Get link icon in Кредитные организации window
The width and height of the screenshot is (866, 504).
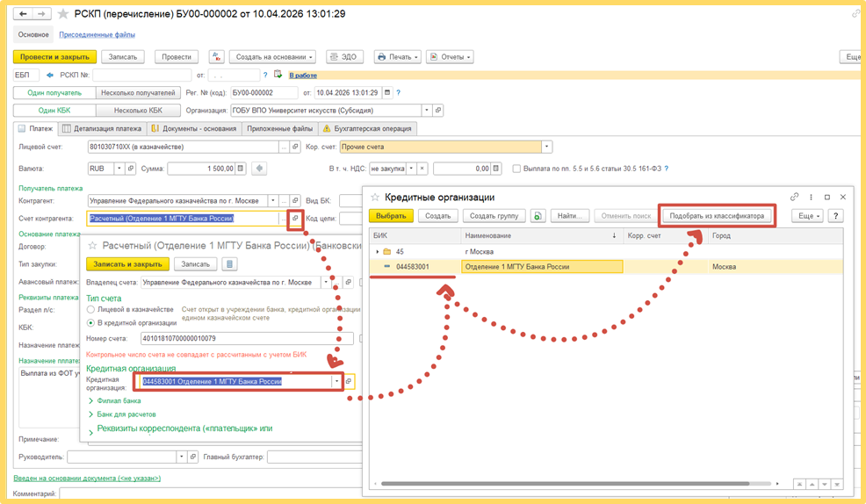coord(794,197)
